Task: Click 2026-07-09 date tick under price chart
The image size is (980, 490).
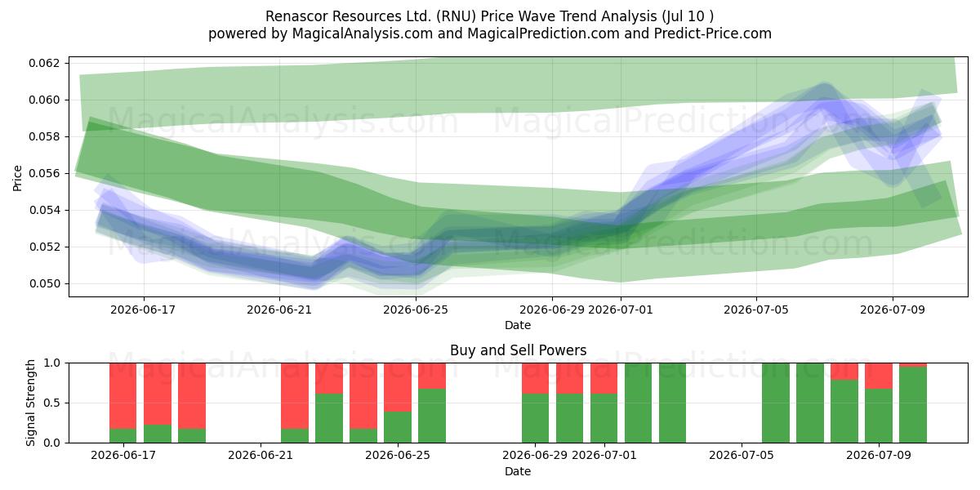Action: click(x=893, y=310)
